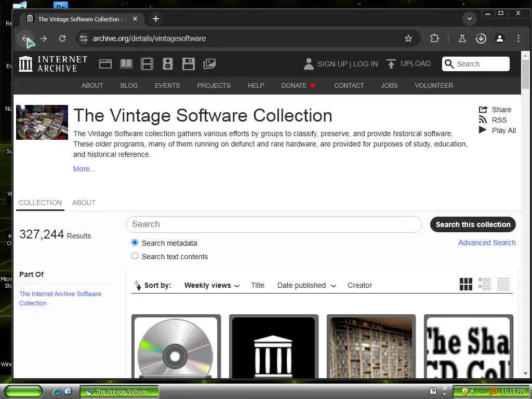Viewport: 532px width, 399px height.
Task: Share this collection
Action: pyautogui.click(x=495, y=110)
